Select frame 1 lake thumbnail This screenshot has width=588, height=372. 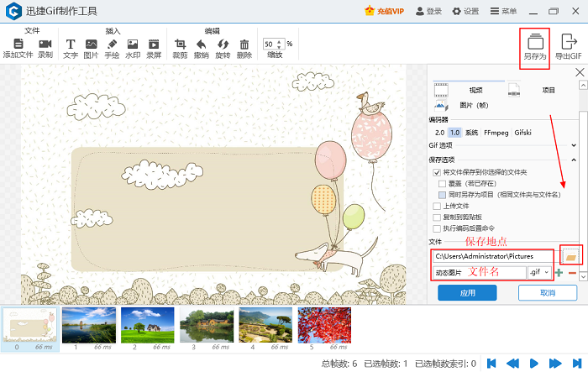point(89,325)
